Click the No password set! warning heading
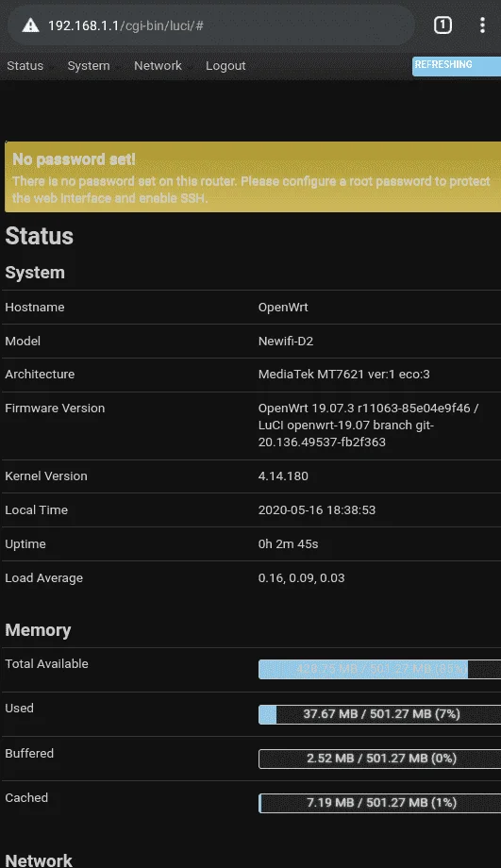The width and height of the screenshot is (501, 868). click(x=74, y=159)
